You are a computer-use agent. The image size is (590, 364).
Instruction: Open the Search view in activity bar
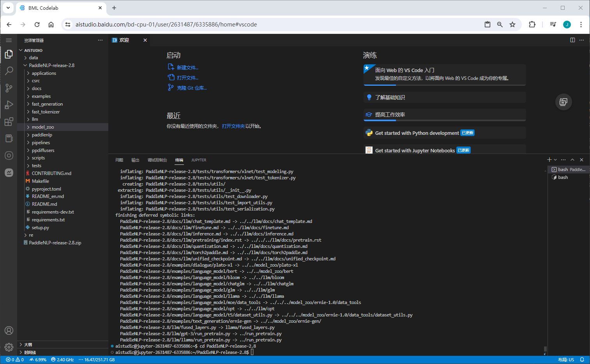pyautogui.click(x=9, y=71)
